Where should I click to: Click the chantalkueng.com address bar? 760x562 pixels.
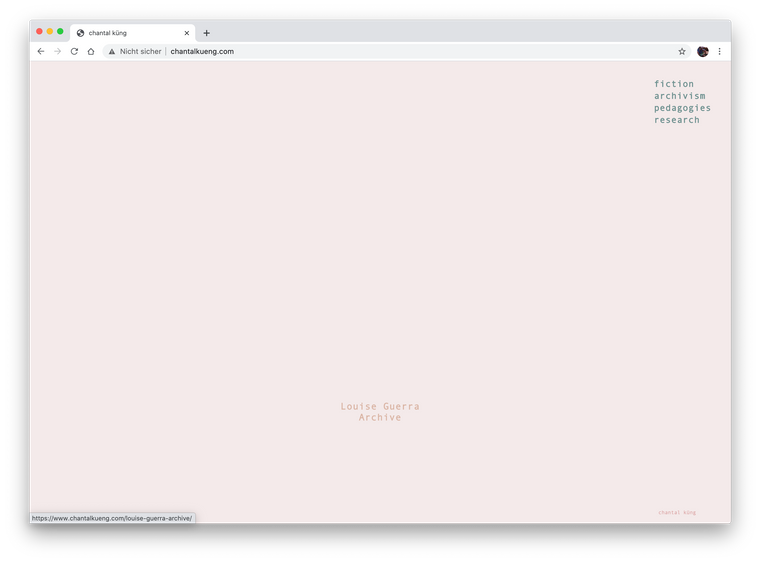[400, 51]
